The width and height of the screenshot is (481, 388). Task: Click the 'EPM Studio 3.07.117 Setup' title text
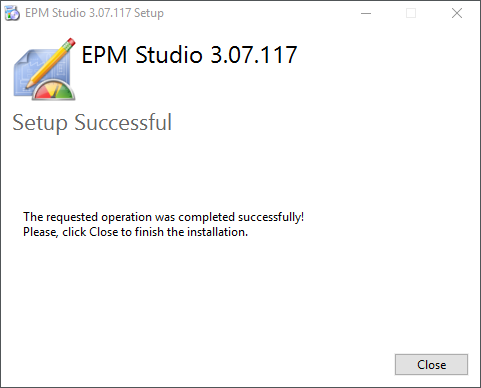coord(94,13)
